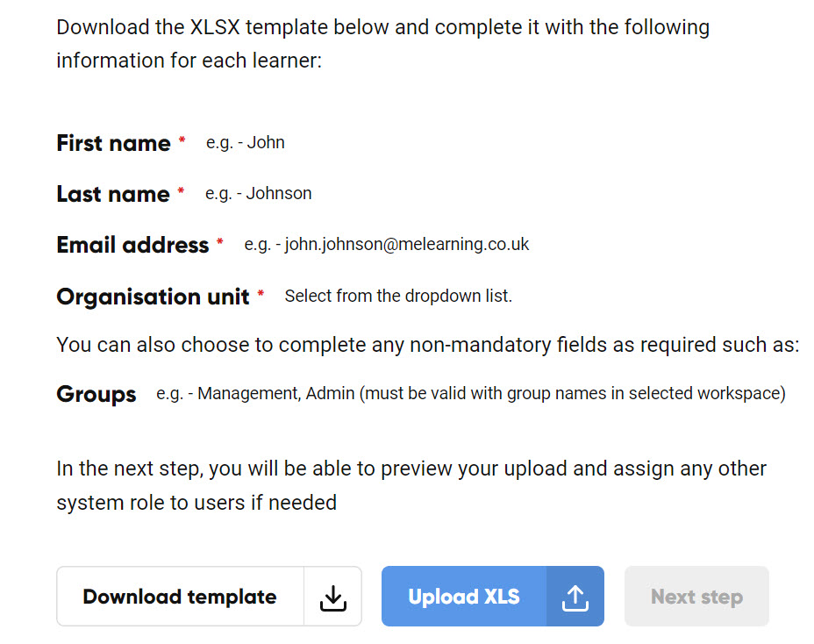Viewport: 814px width, 644px height.
Task: Click the Upload XLS button
Action: point(493,597)
